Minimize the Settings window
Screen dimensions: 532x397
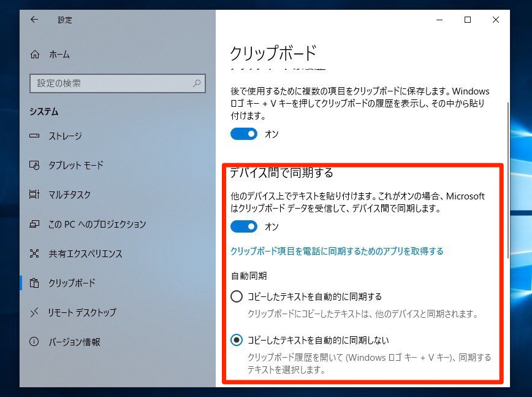(439, 20)
